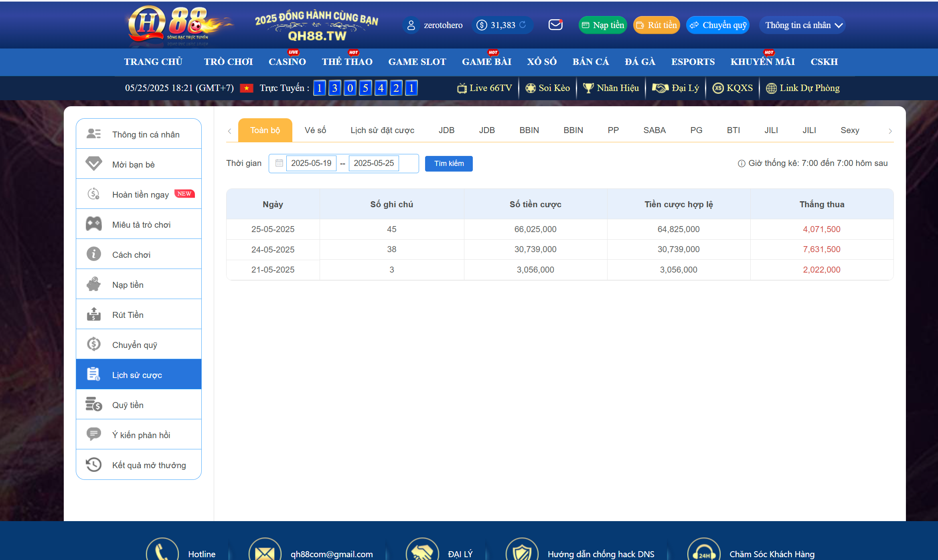This screenshot has width=938, height=560.
Task: Click the user profile avatar icon
Action: [x=411, y=25]
